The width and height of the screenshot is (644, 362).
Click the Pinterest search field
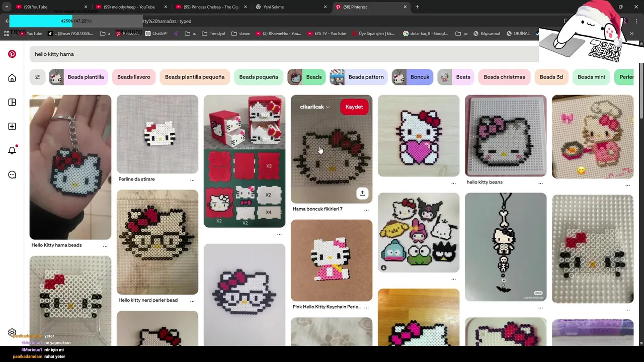(x=284, y=54)
